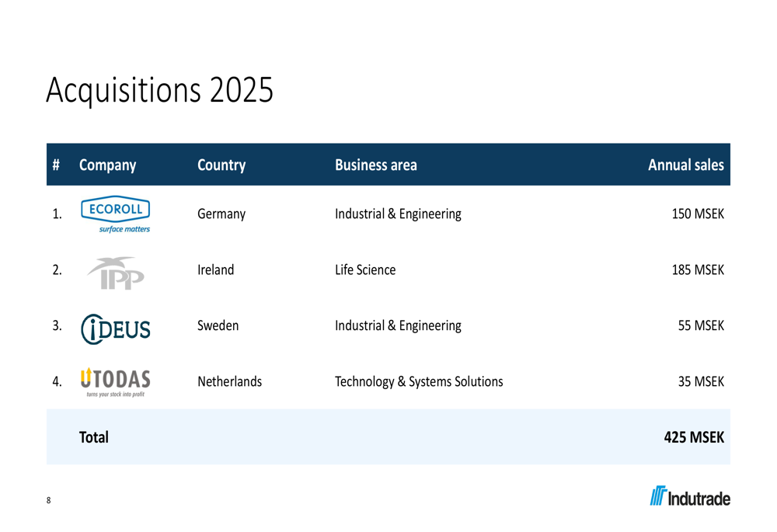The width and height of the screenshot is (777, 532).
Task: Click the Indutrade logo in the footer
Action: click(x=690, y=495)
